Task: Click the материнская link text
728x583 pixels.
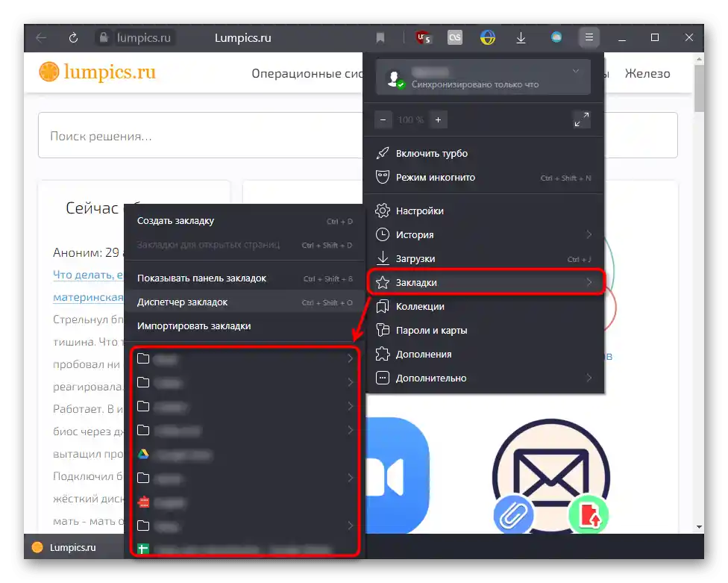Action: pos(88,297)
